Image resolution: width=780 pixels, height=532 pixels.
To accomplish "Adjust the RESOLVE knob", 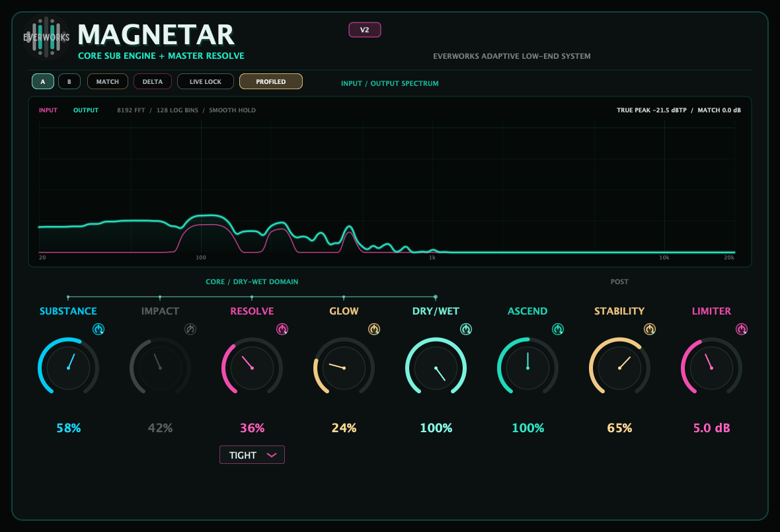I will [253, 367].
